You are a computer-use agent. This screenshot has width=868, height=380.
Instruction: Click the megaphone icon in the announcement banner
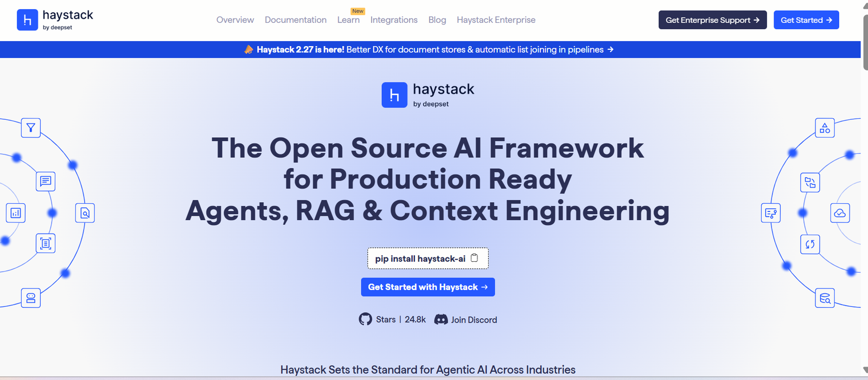pyautogui.click(x=248, y=49)
